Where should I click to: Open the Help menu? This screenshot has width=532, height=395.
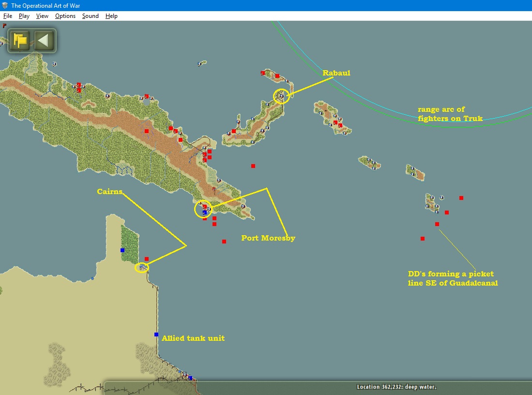111,16
